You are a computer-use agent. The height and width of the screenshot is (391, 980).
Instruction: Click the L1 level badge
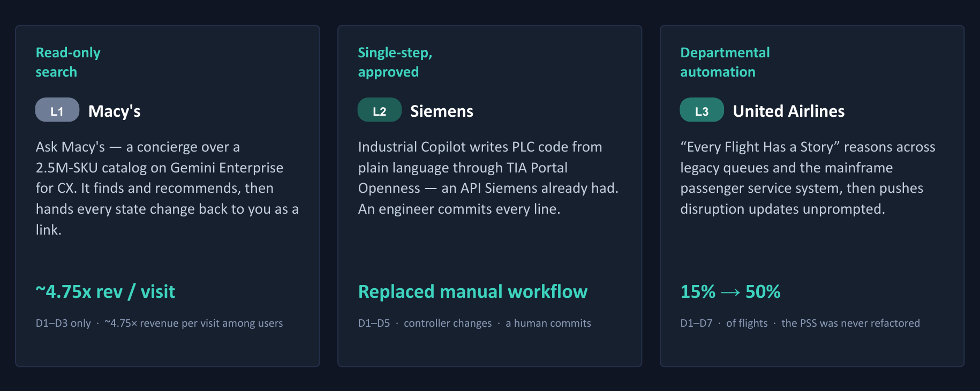click(x=57, y=110)
